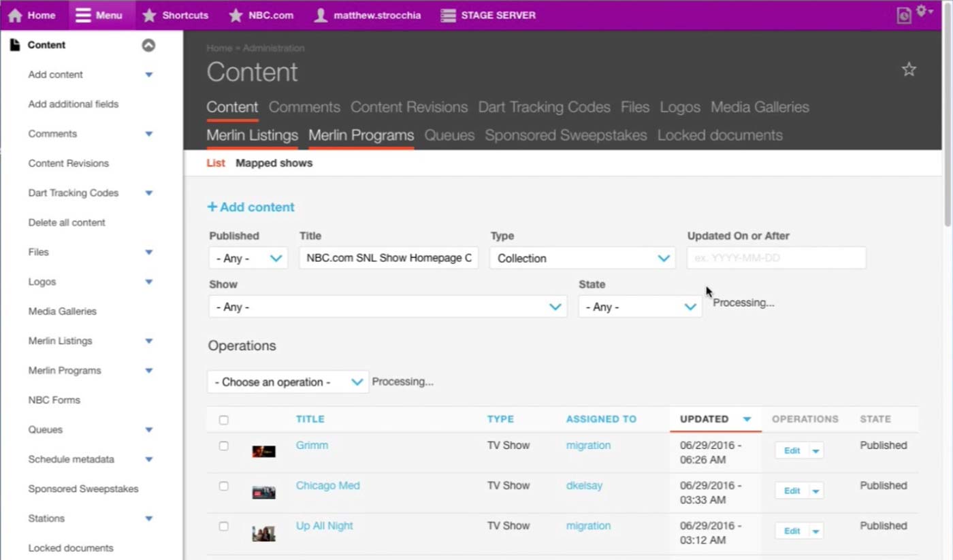The width and height of the screenshot is (953, 560).
Task: Open the Type dropdown showing Collection
Action: click(x=582, y=259)
